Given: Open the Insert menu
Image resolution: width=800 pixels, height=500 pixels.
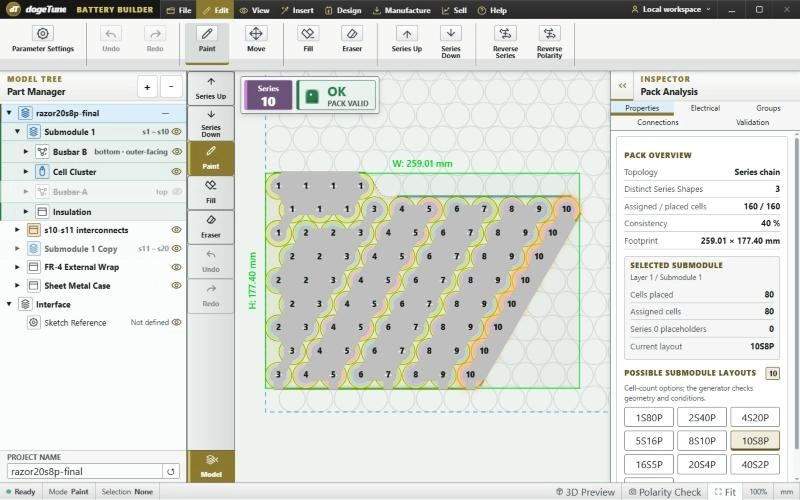Looking at the screenshot, I should click(297, 10).
